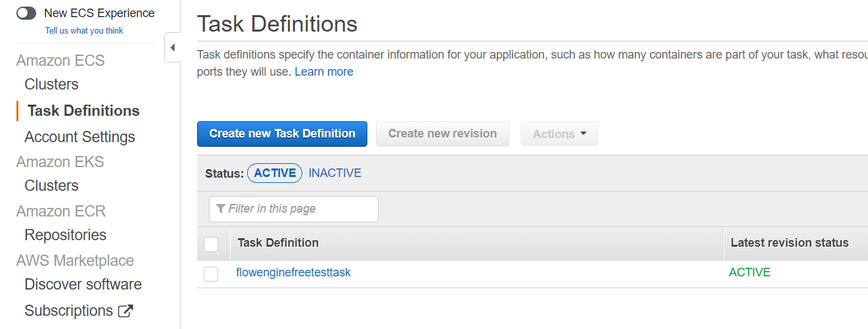Screen dimensions: 868x329
Task: Toggle the New ECS Experience switch
Action: click(x=26, y=13)
